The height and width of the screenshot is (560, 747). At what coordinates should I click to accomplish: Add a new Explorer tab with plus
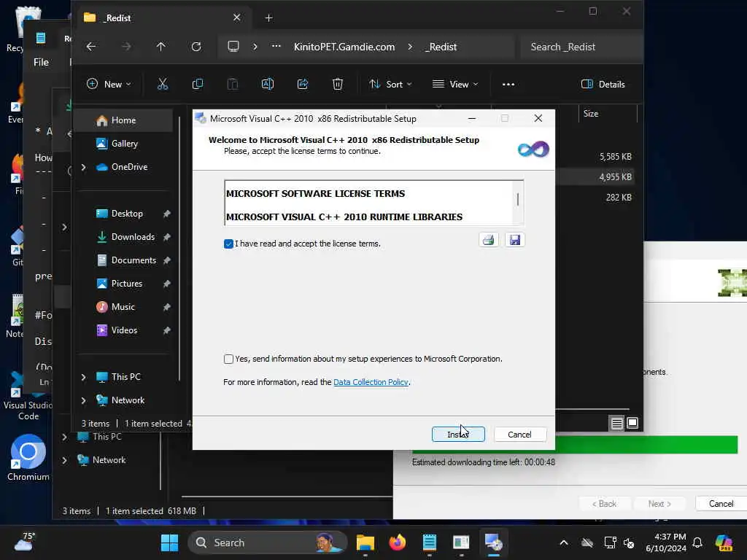[x=268, y=18]
